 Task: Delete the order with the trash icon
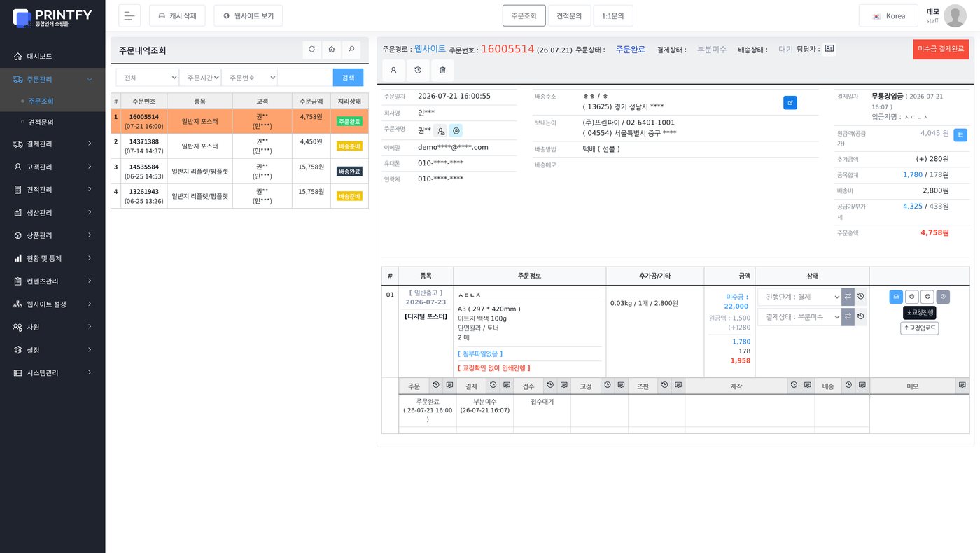[x=442, y=70]
